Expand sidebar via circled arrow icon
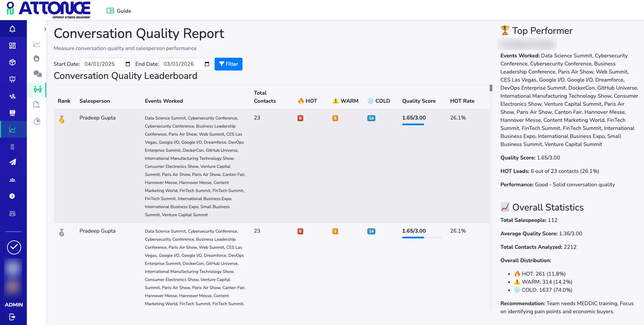The height and width of the screenshot is (325, 644). [x=12, y=196]
